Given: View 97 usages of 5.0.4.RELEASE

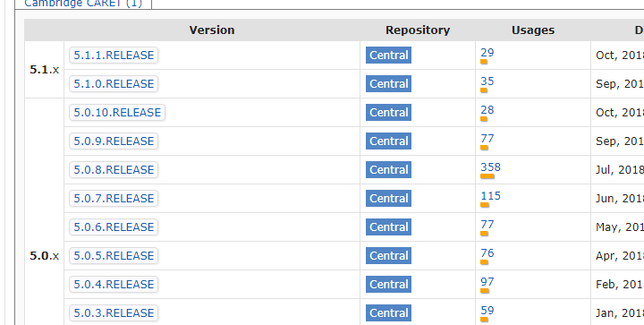Looking at the screenshot, I should click(x=487, y=282).
